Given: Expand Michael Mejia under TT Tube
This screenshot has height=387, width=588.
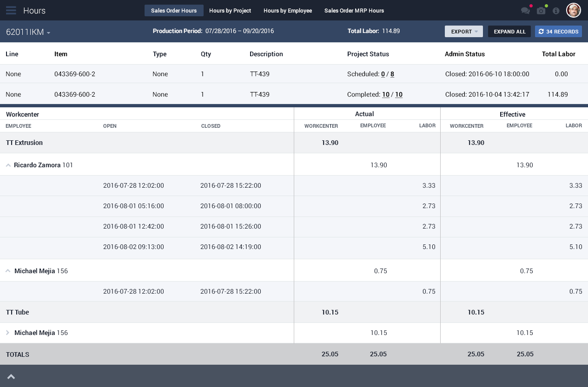Looking at the screenshot, I should coord(8,333).
